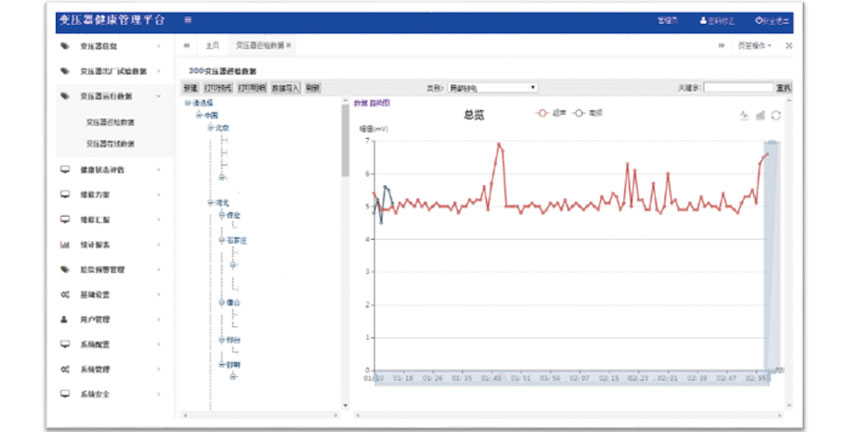This screenshot has height=432, width=848.
Task: Click the 新建 button
Action: 190,88
